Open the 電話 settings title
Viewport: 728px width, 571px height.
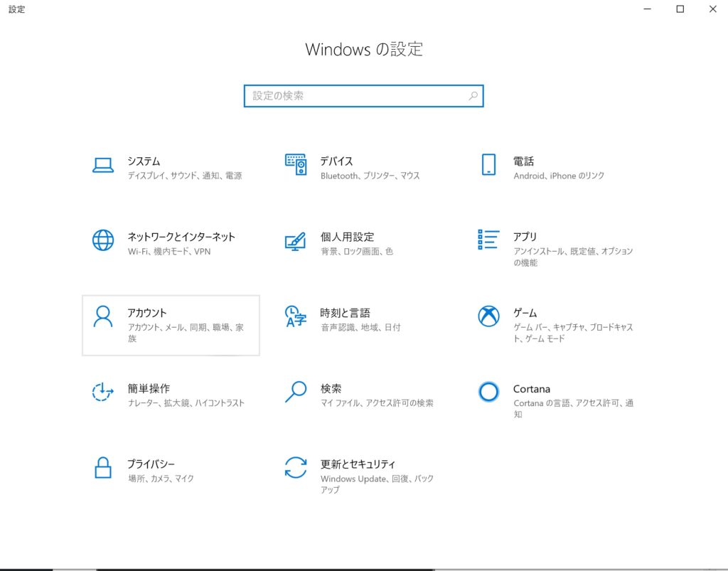coord(524,161)
